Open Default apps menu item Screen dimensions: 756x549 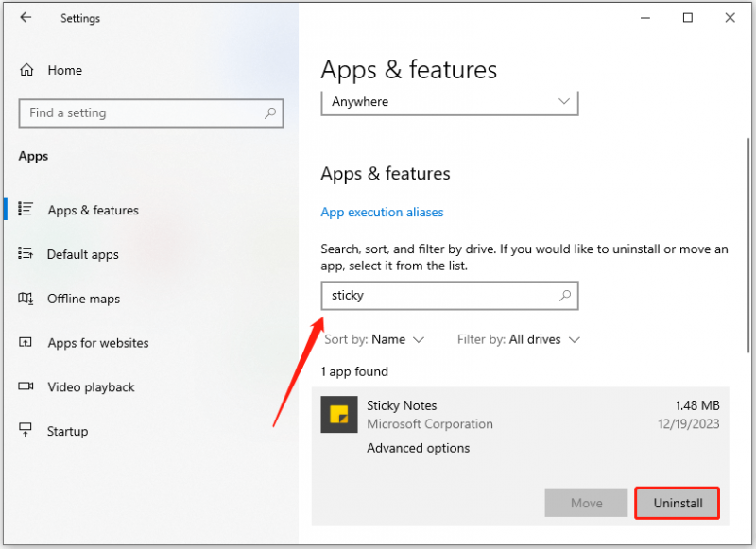click(83, 254)
